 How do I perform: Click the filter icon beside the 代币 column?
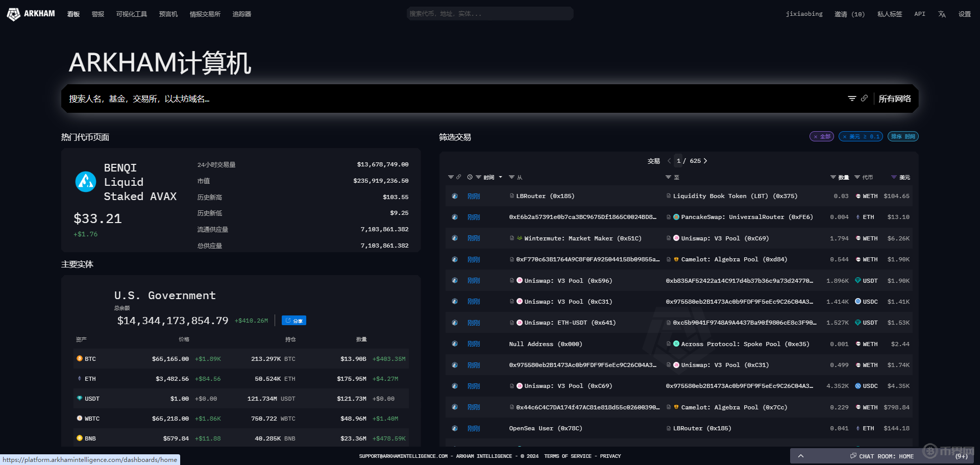coord(857,177)
